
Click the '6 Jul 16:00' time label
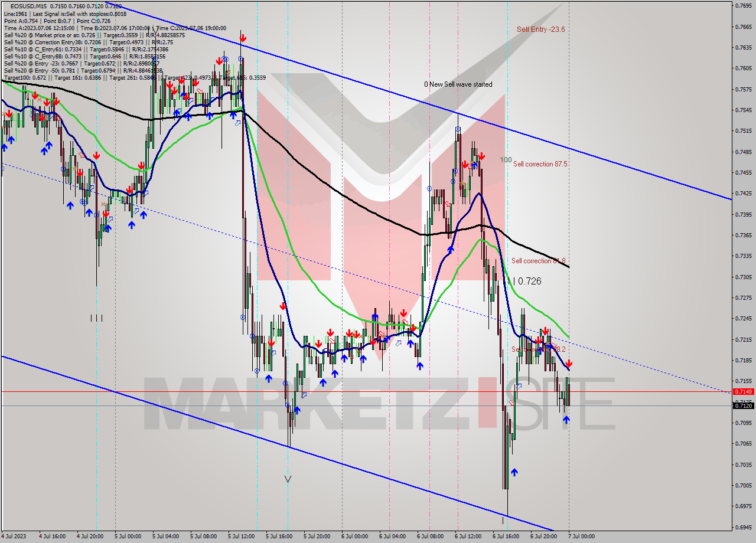pos(506,537)
